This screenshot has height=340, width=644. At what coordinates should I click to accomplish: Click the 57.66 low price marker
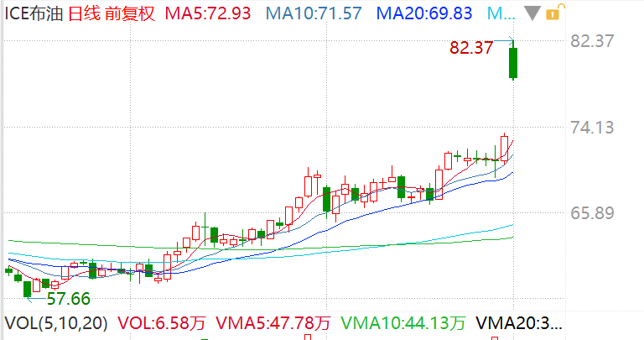click(x=68, y=299)
